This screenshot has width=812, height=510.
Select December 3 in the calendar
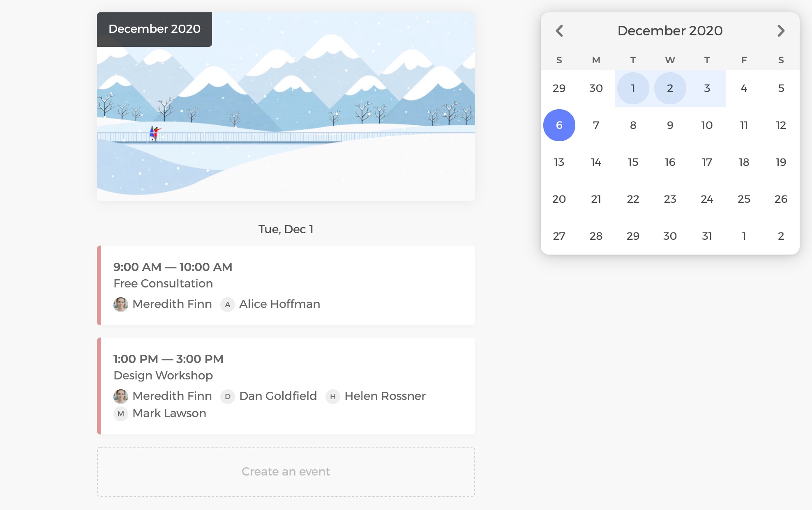[707, 88]
